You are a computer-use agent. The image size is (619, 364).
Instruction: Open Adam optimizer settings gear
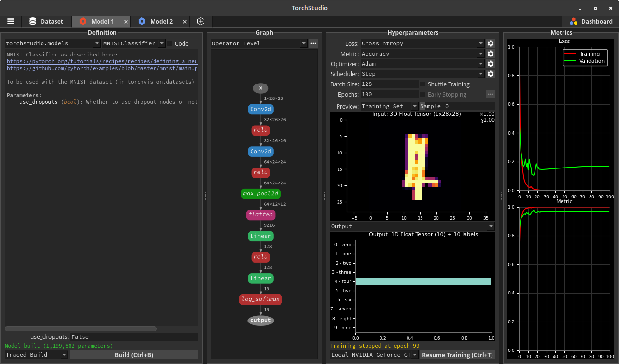click(x=491, y=64)
